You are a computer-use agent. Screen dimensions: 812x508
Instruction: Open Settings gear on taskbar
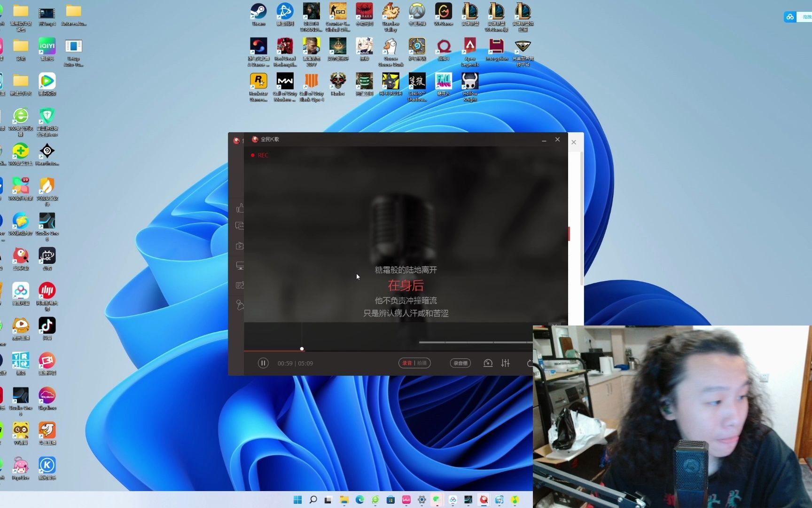[x=422, y=500]
